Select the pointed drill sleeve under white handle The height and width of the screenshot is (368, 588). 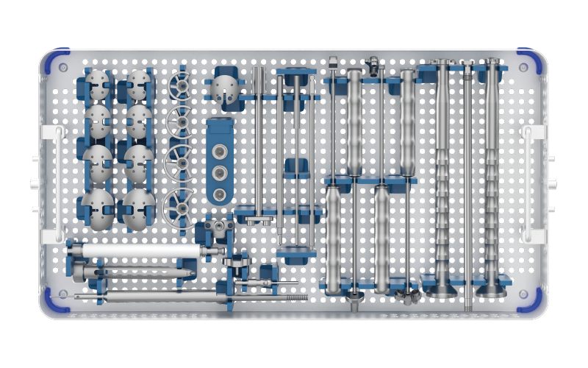coord(134,272)
